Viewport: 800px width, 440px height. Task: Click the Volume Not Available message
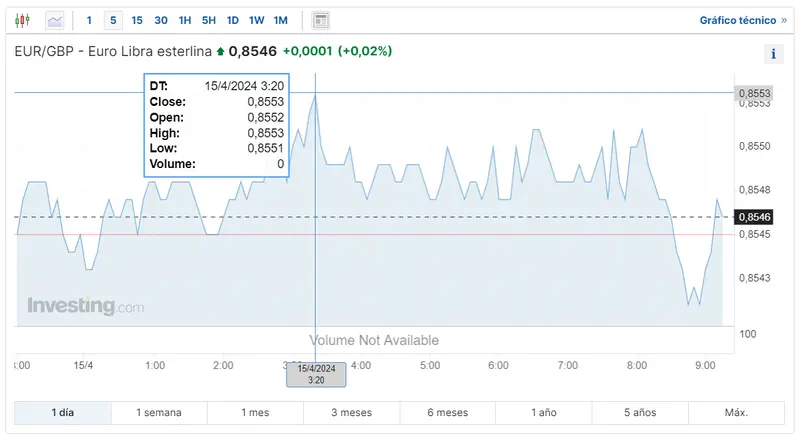374,340
